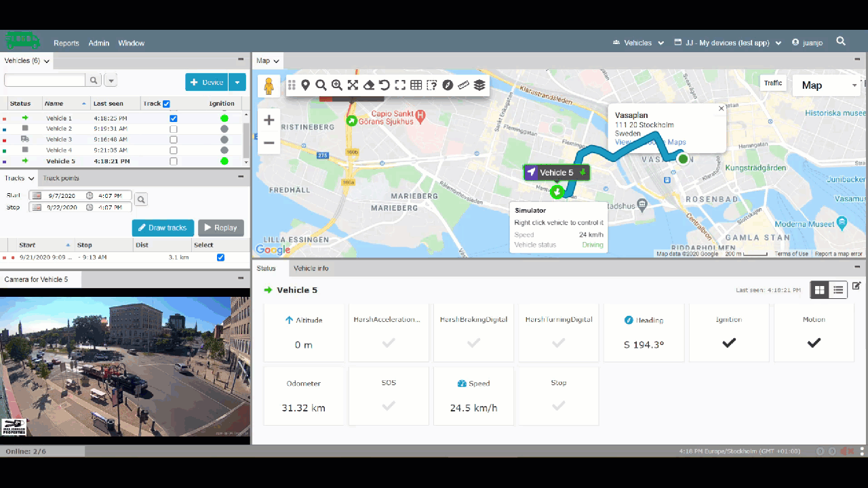Click the grid table icon in map toolbar
The width and height of the screenshot is (868, 488).
click(416, 85)
